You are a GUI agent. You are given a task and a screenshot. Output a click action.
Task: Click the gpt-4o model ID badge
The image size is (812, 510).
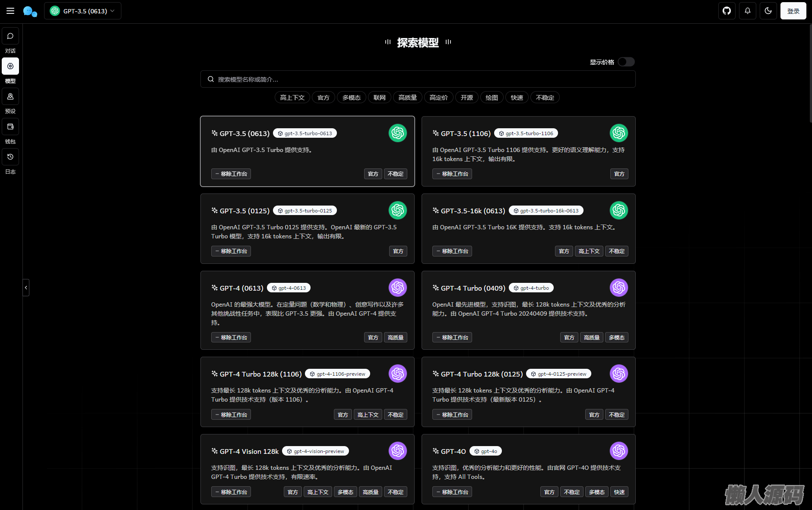point(485,451)
